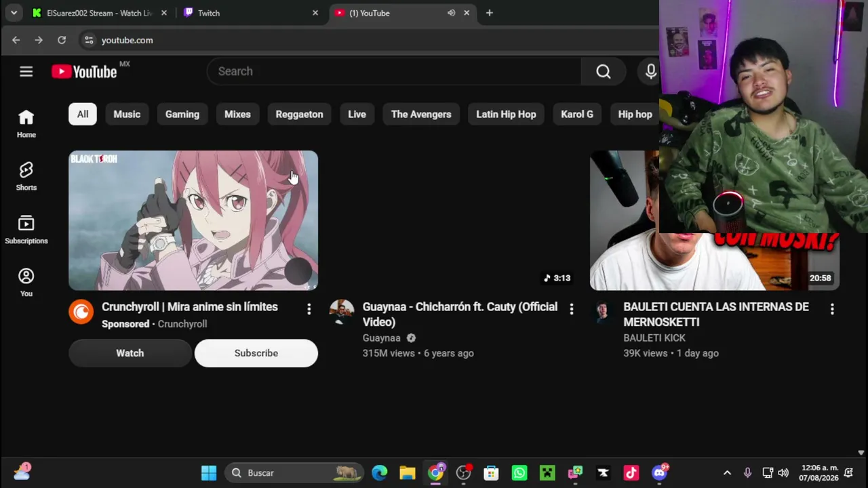
Task: Open the Guaynaa channel avatar
Action: (x=342, y=312)
